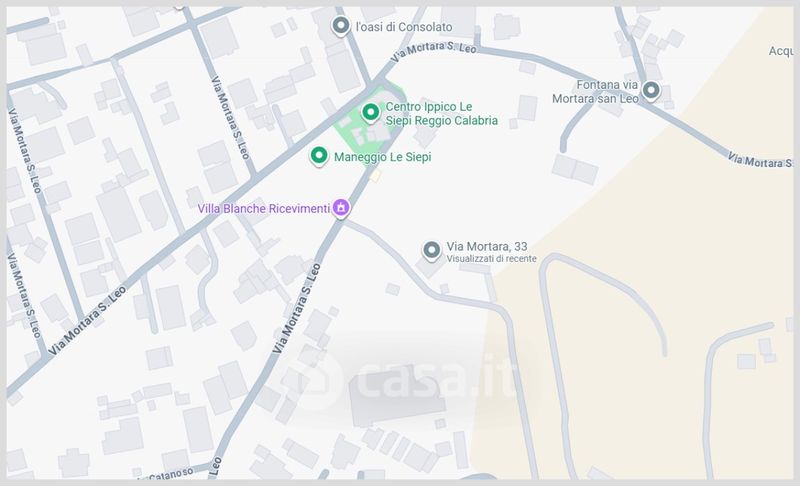Click the Centro Ippico Le Siepi Reggio Calabria label

[441, 114]
